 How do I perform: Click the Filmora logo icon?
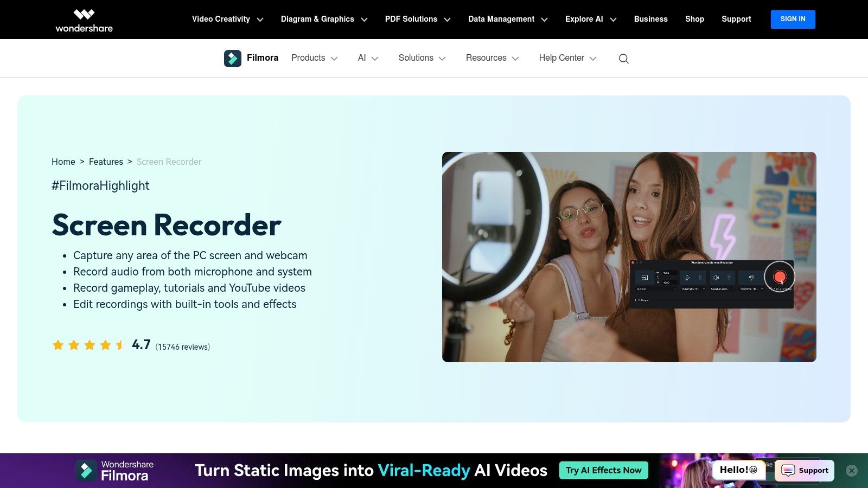[x=233, y=58]
